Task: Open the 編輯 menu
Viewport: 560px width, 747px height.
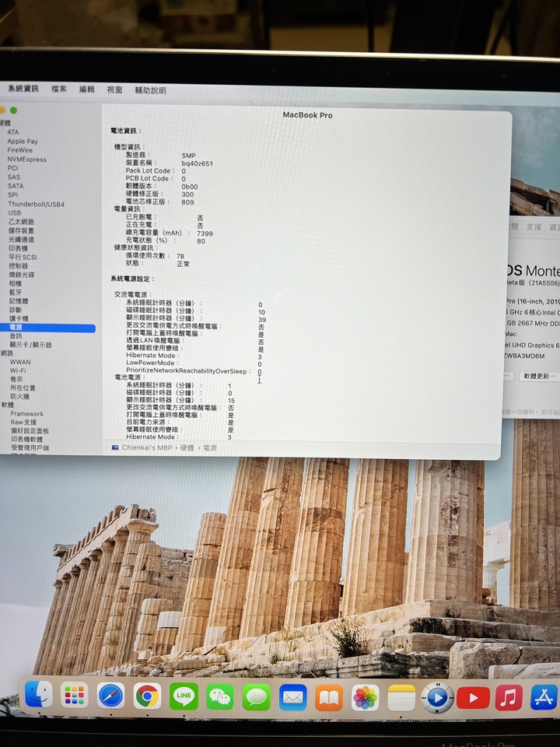Action: (86, 89)
